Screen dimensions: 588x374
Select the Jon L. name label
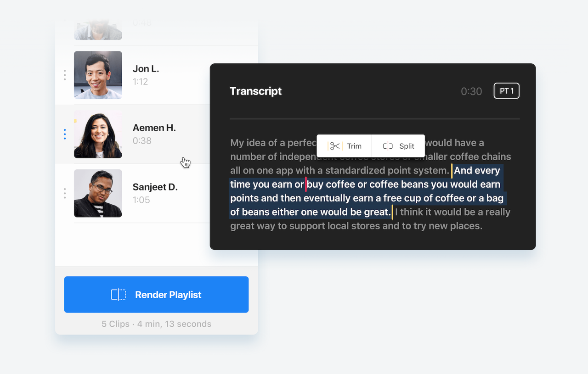(x=146, y=69)
